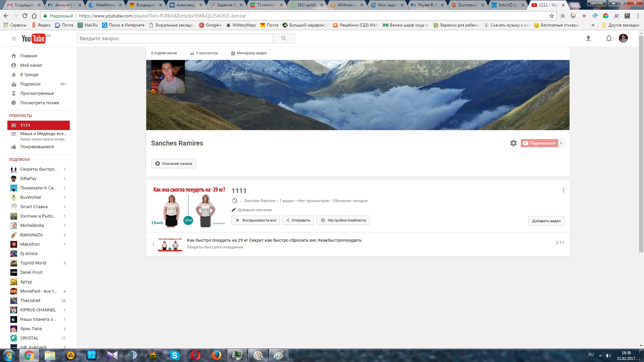Click the playlist privacy globe icon
The width and height of the screenshot is (644, 362).
235,201
